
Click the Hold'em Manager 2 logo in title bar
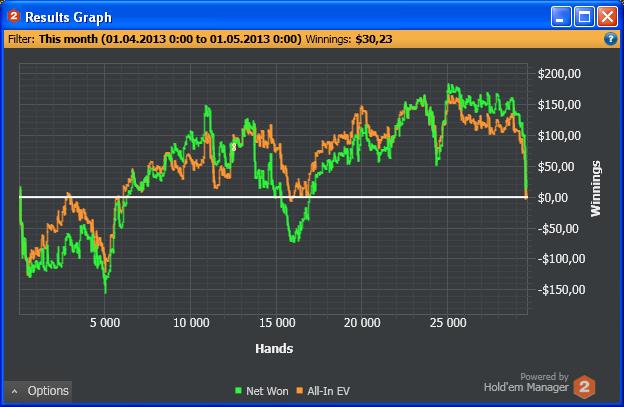(14, 16)
